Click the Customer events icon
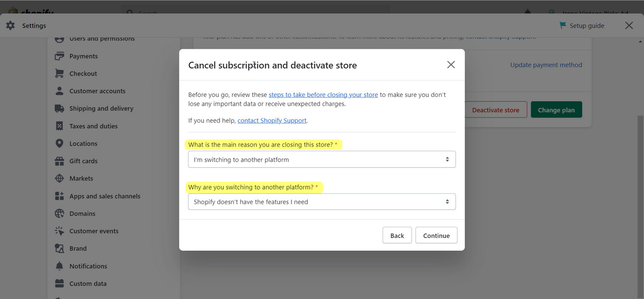The image size is (644, 299). click(x=60, y=231)
